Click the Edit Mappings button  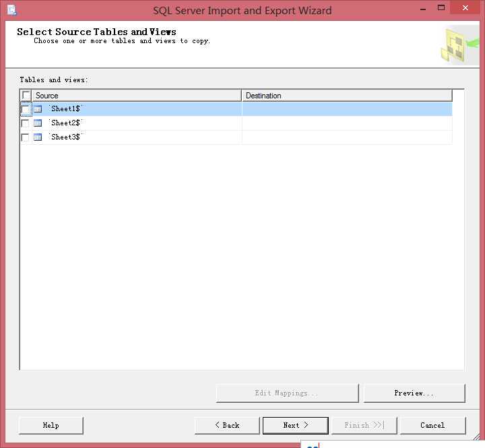[x=288, y=393]
